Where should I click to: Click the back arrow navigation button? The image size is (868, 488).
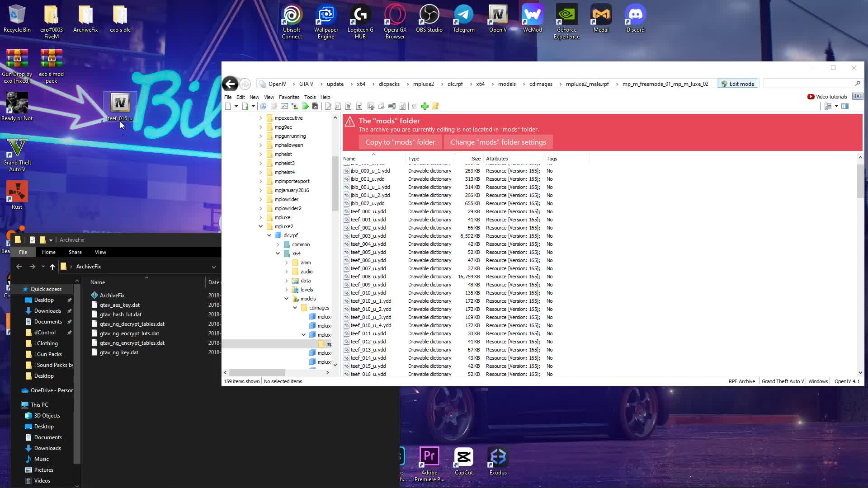(x=230, y=84)
